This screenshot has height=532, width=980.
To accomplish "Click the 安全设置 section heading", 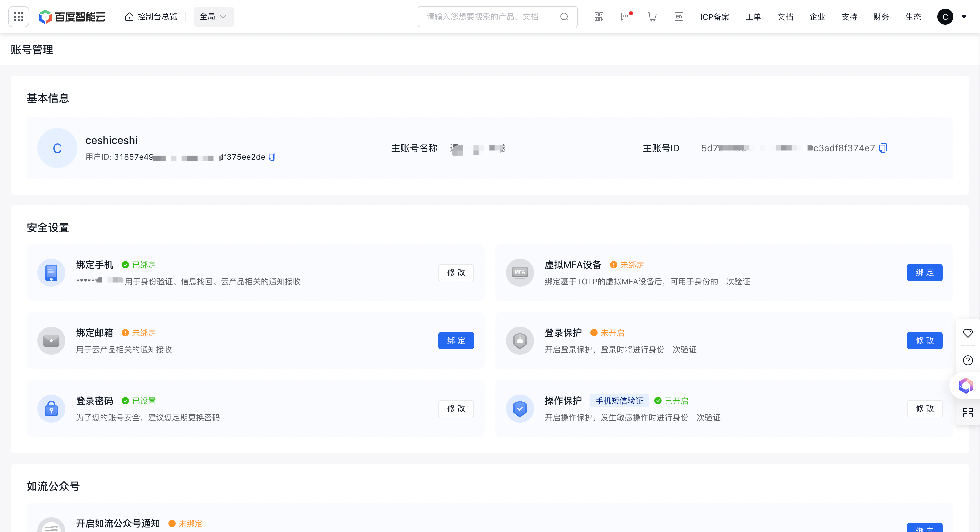I will click(48, 228).
